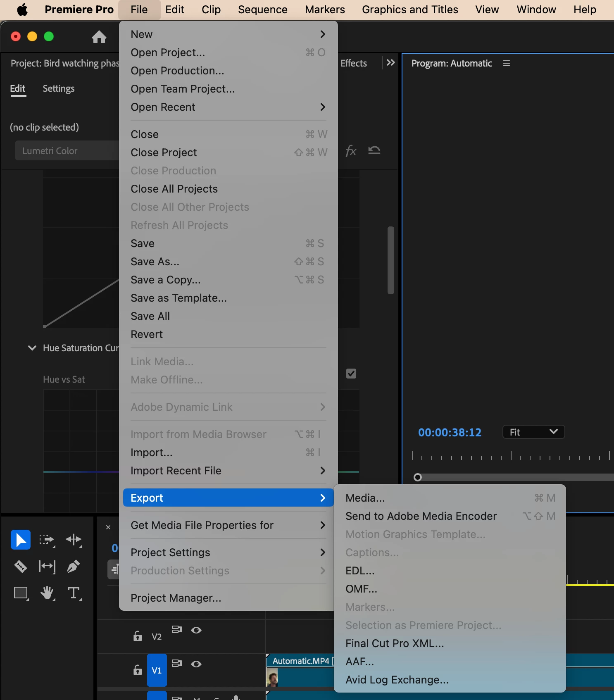Screen dimensions: 614x700
Task: Collapse the Hue Saturation Curves section
Action: click(x=32, y=348)
